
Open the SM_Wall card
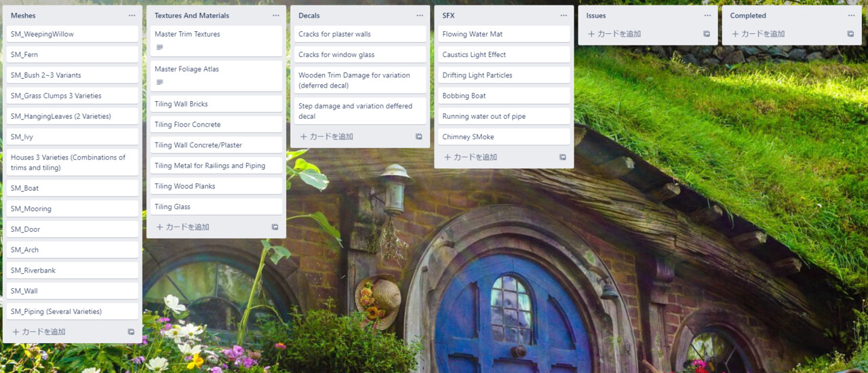point(73,291)
